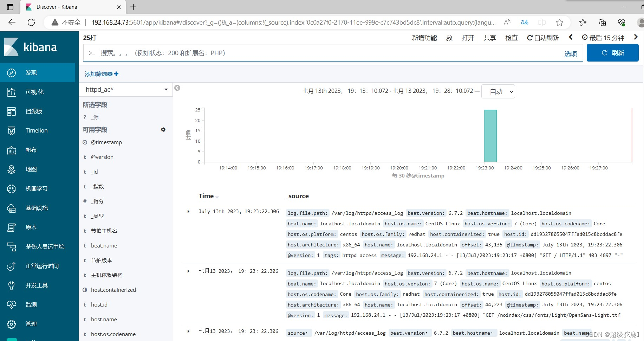This screenshot has width=644, height=341.
Task: Click the histogram bar at 19:23:00
Action: point(490,136)
